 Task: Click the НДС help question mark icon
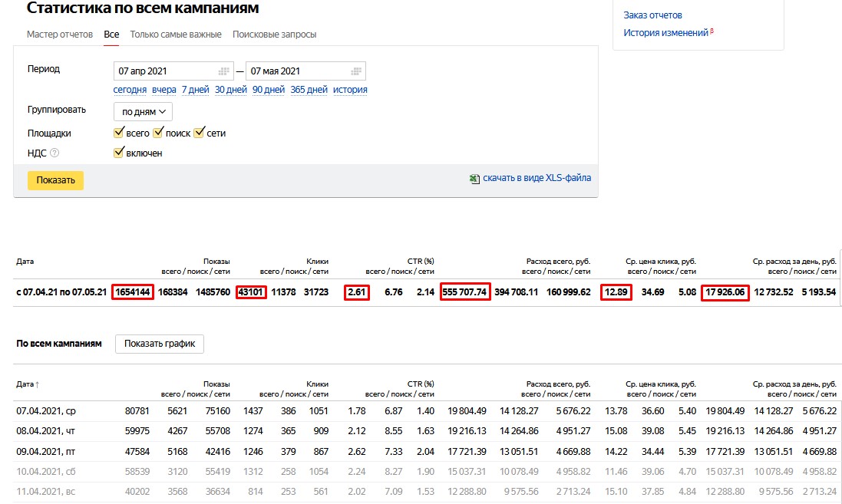pyautogui.click(x=54, y=153)
